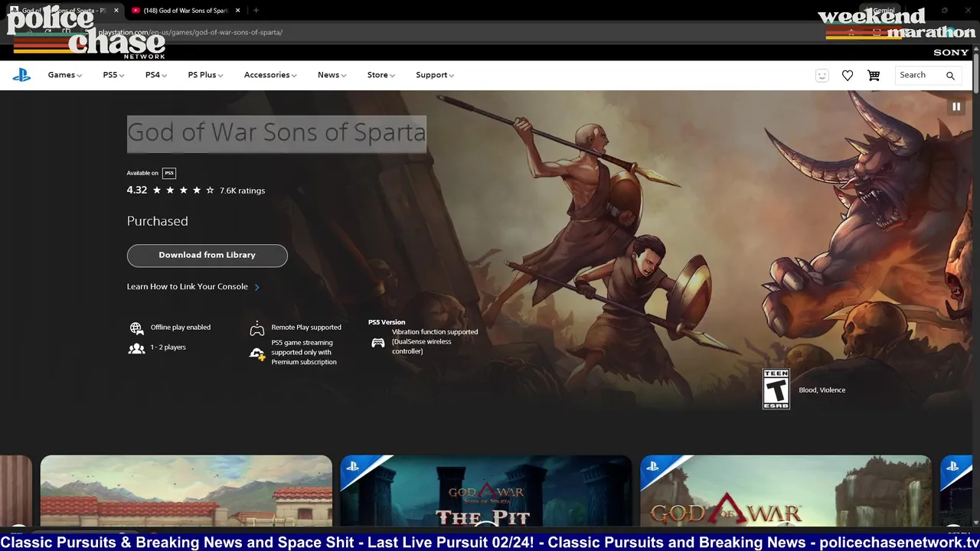Click the 1 - 2 players text
The image size is (980, 551).
(x=168, y=347)
